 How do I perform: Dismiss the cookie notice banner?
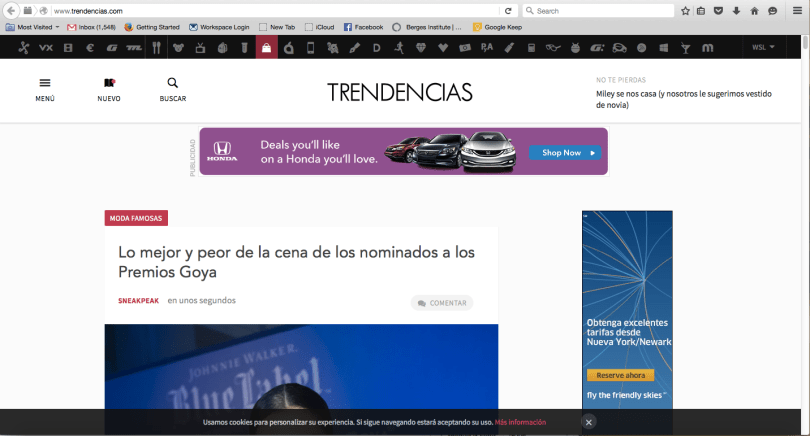tap(588, 422)
